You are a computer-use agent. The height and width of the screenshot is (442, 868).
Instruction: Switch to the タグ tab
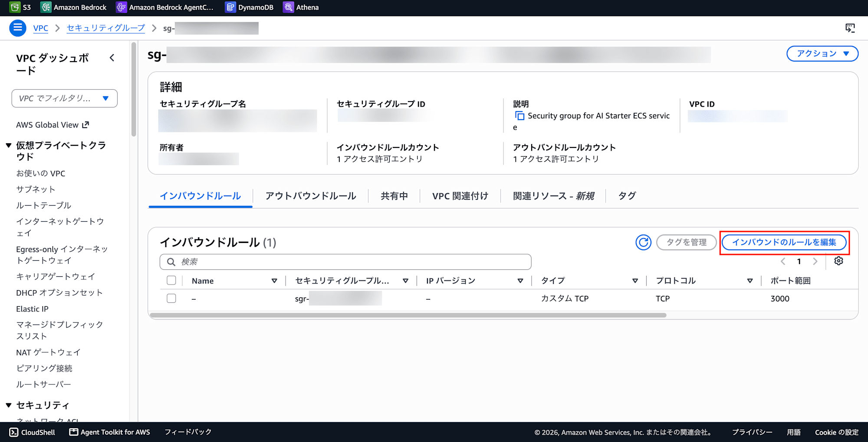pos(627,196)
